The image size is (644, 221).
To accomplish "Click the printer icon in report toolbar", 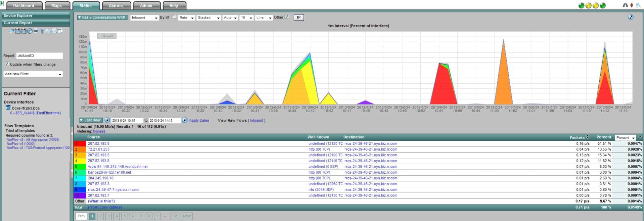I will [36, 31].
